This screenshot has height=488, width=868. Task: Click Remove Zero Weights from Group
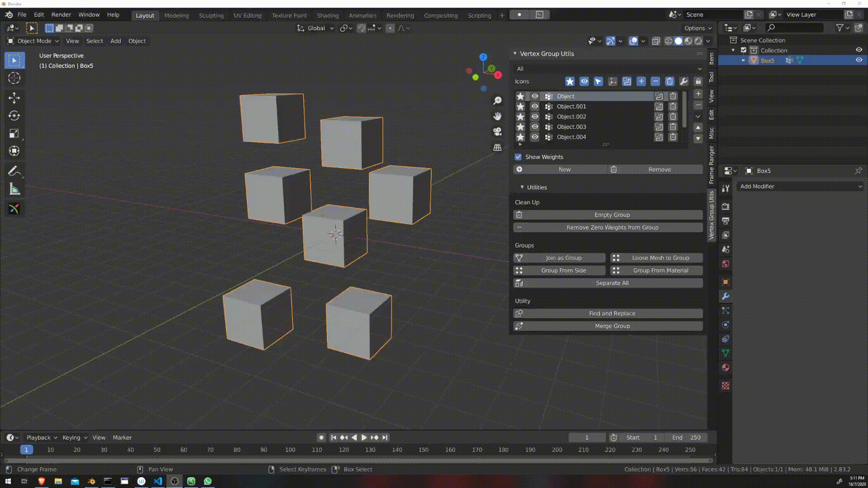click(608, 228)
